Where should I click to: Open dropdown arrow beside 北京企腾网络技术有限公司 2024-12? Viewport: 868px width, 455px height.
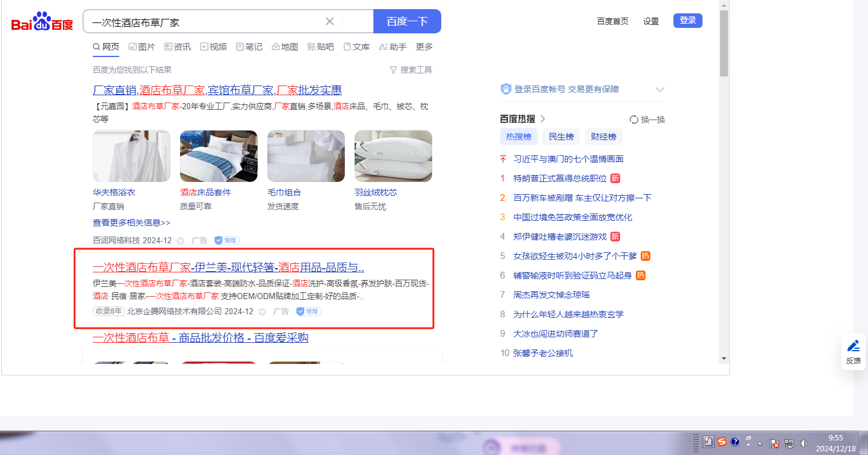pos(262,312)
